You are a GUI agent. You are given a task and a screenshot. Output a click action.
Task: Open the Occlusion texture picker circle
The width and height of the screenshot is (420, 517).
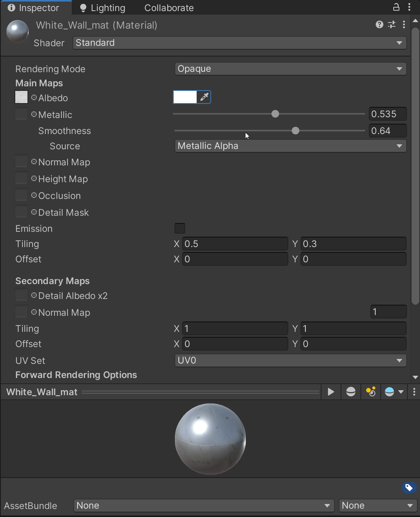34,195
